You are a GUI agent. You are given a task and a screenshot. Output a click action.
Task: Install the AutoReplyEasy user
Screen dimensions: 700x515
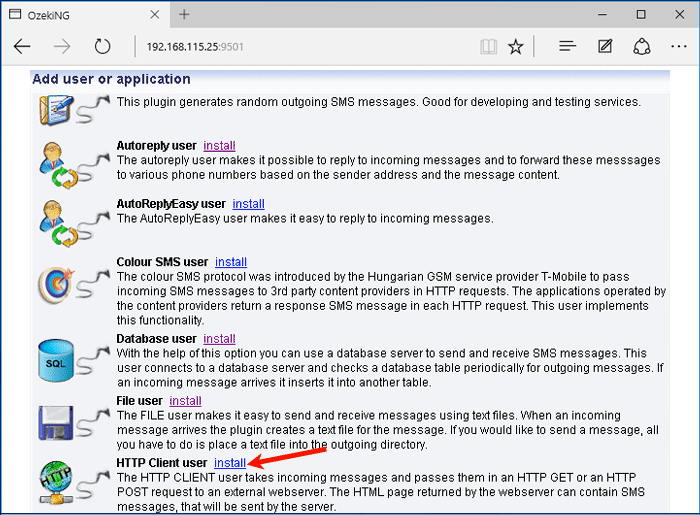(248, 204)
